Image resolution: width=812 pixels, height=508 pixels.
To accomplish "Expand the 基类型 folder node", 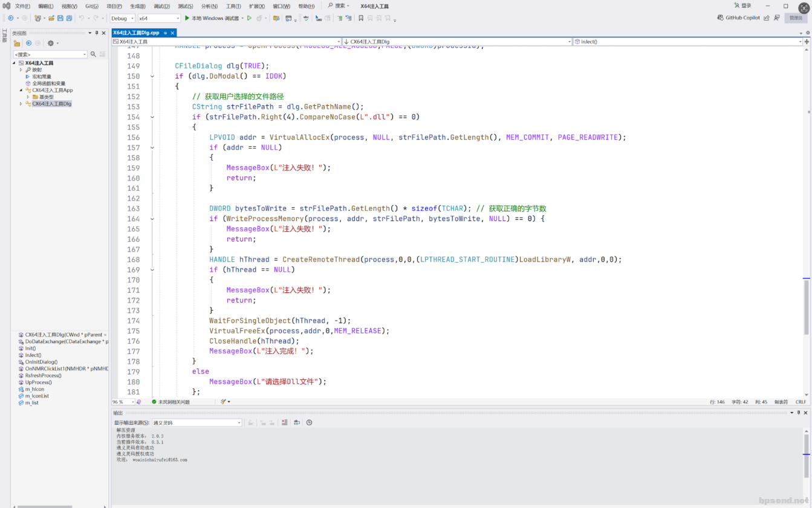I will (28, 97).
